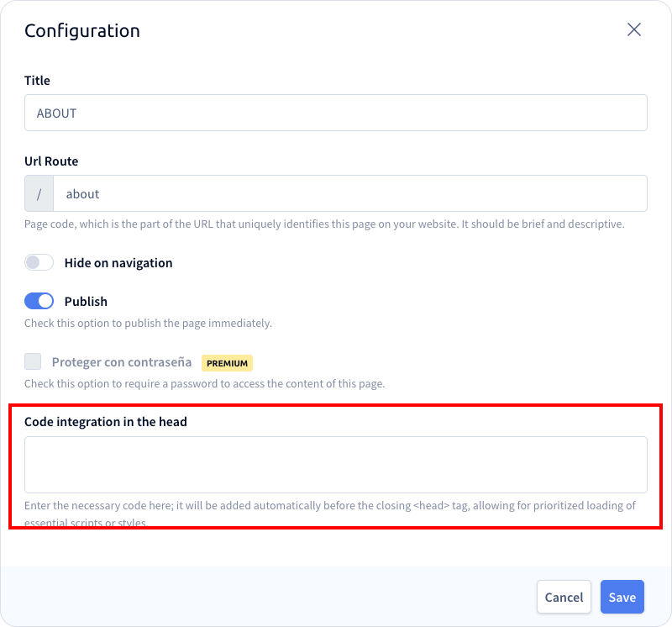The width and height of the screenshot is (672, 627).
Task: Click the Configuration dialog title
Action: pos(81,30)
